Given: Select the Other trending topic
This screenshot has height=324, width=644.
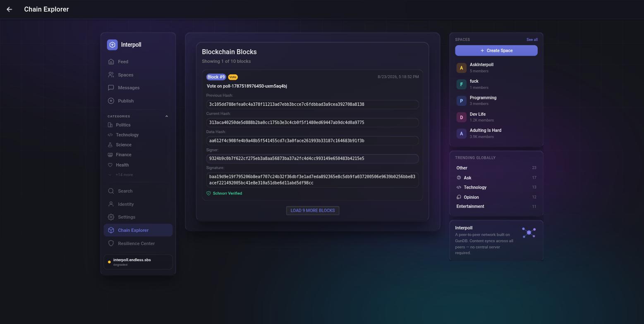Looking at the screenshot, I should [496, 168].
